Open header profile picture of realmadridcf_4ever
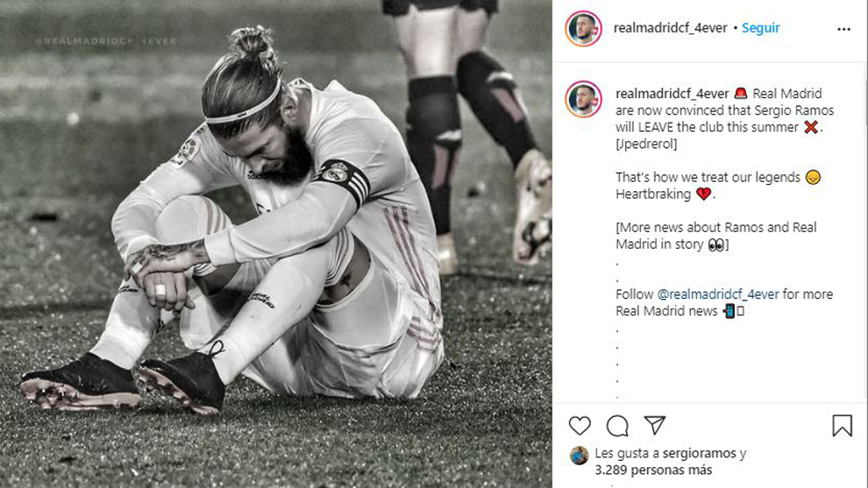 tap(583, 29)
